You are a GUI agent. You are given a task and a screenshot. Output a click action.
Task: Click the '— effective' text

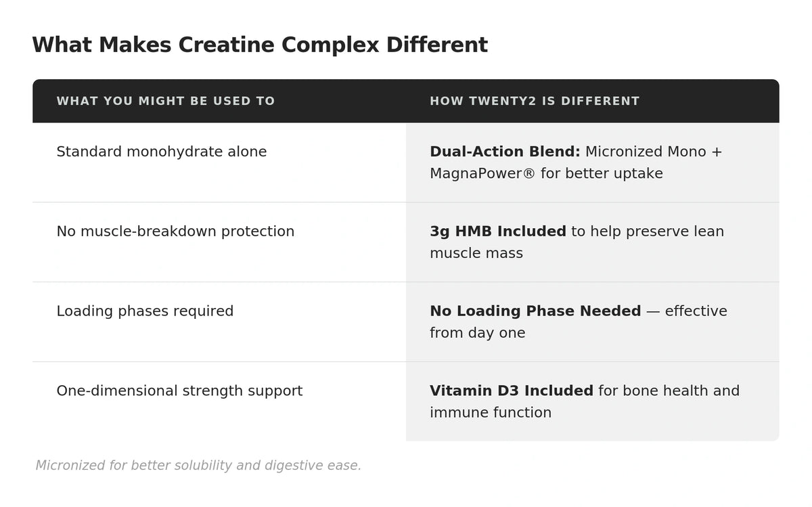tap(686, 311)
